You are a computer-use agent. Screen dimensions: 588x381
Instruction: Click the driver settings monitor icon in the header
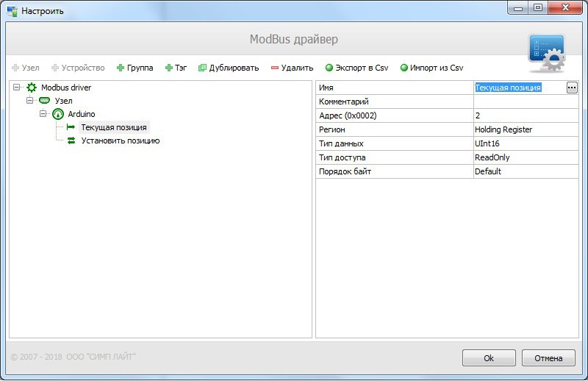click(x=547, y=52)
